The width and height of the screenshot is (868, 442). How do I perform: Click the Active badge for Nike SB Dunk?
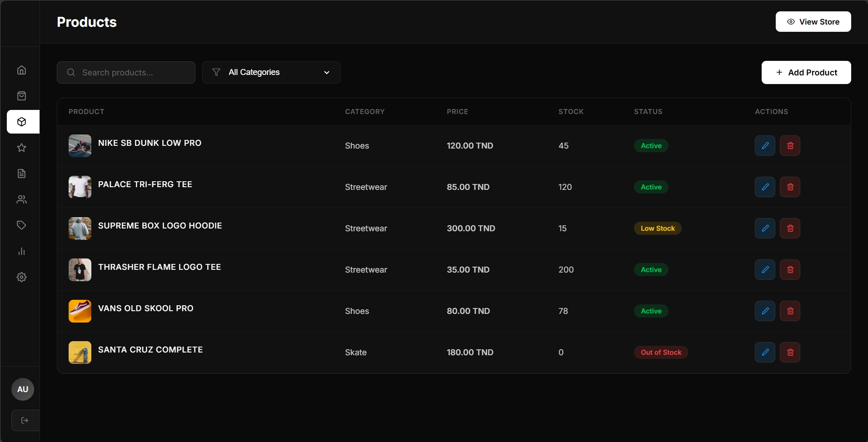click(x=651, y=146)
